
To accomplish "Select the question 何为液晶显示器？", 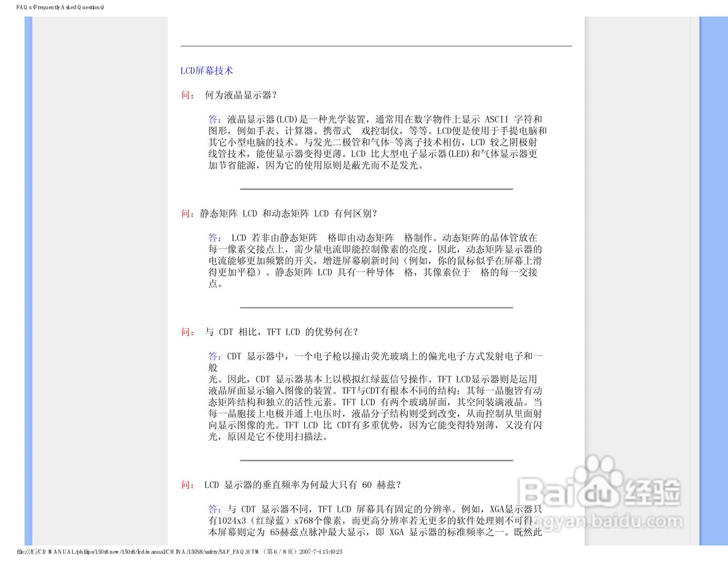I will (241, 95).
